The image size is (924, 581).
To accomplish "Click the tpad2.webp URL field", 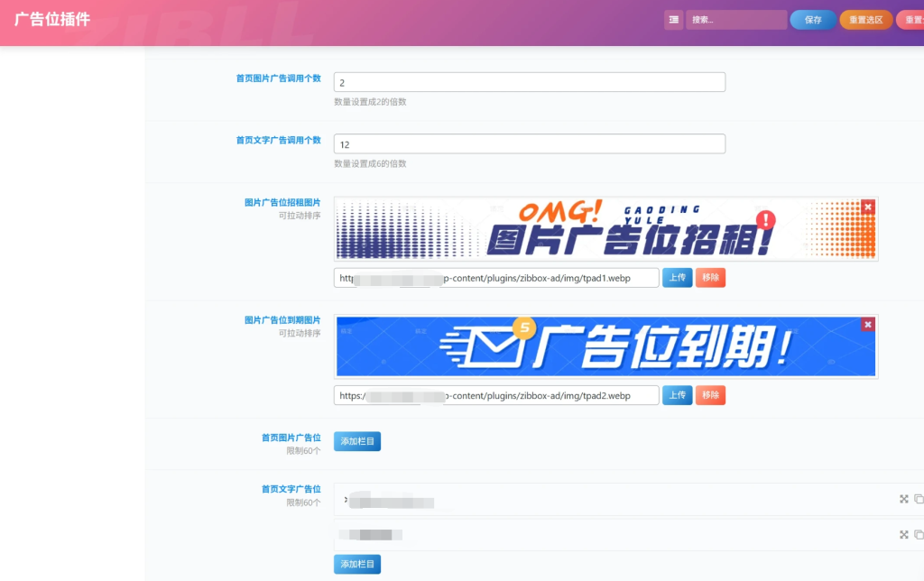I will click(x=496, y=395).
